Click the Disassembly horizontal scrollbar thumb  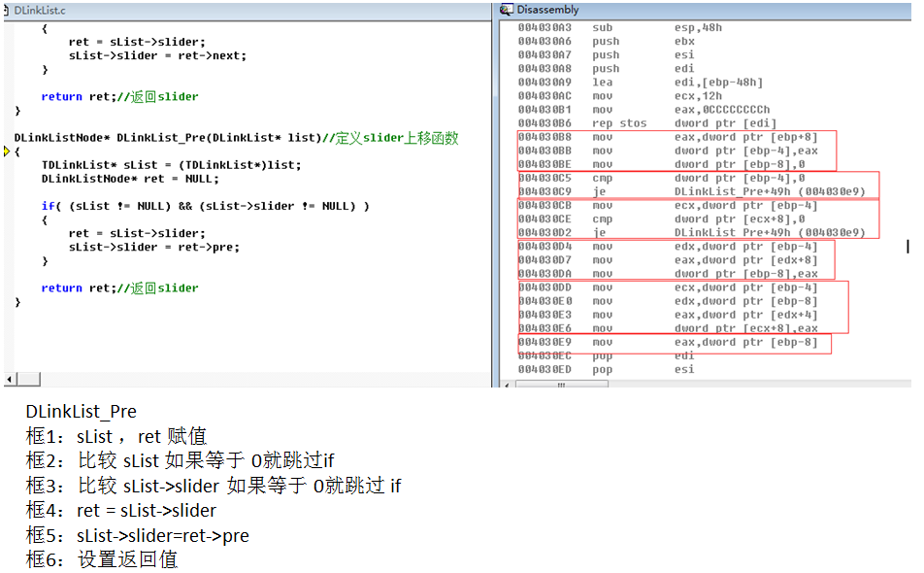coord(562,385)
